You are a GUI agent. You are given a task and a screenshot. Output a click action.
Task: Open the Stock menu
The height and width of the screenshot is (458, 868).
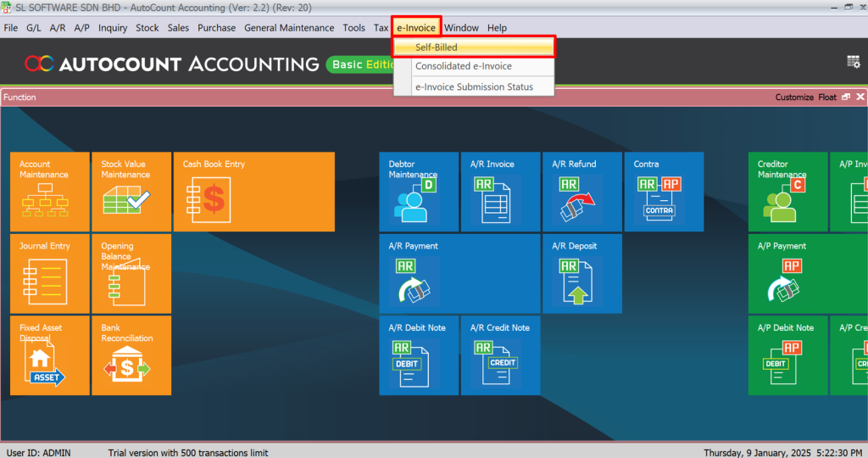(147, 28)
